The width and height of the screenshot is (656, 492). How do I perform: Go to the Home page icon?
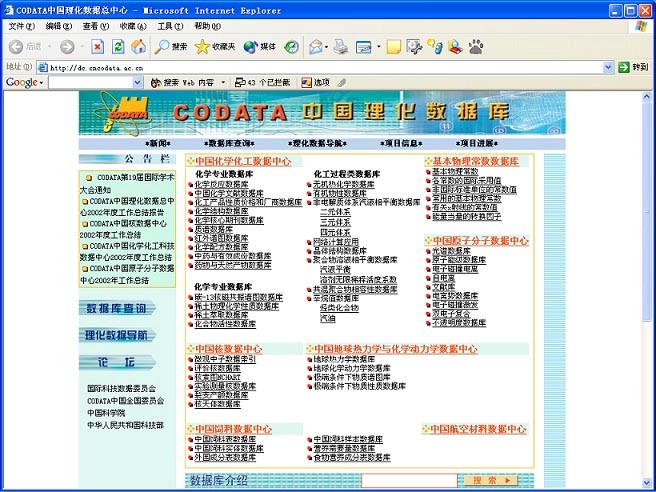tap(138, 46)
